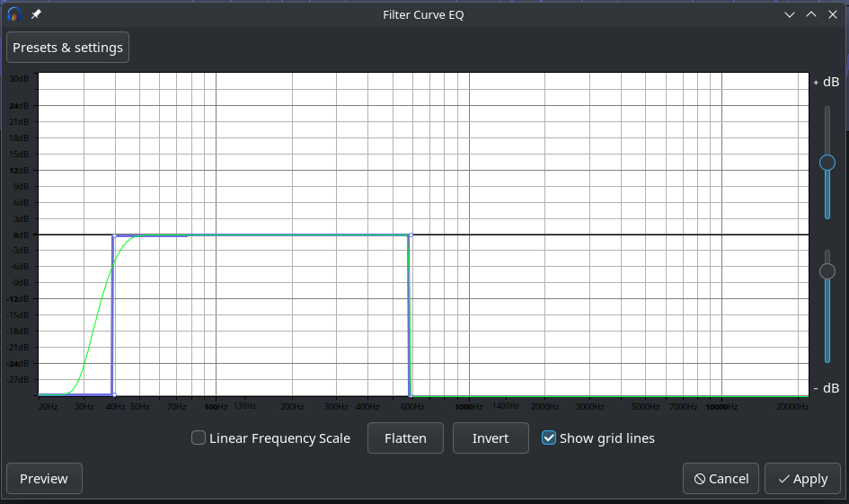
Task: Preview the filter effect
Action: pyautogui.click(x=44, y=479)
